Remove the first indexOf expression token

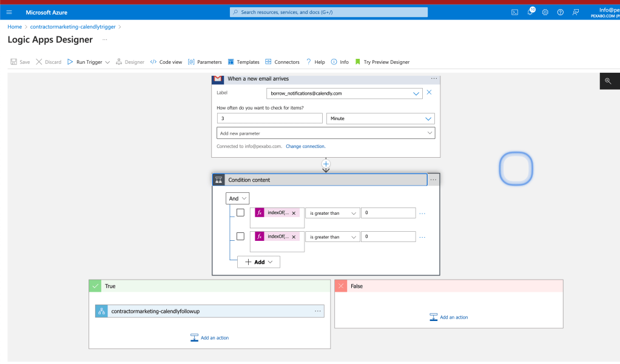(x=294, y=213)
